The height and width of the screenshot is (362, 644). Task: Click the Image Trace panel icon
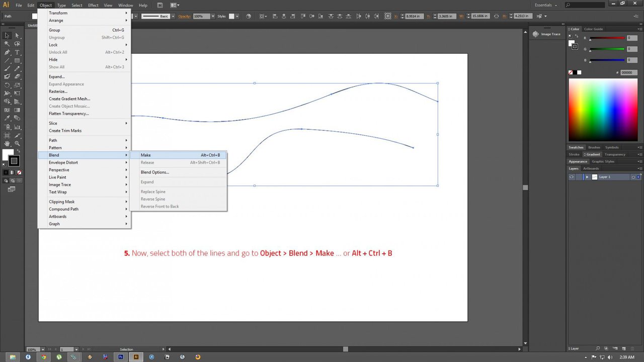(536, 34)
